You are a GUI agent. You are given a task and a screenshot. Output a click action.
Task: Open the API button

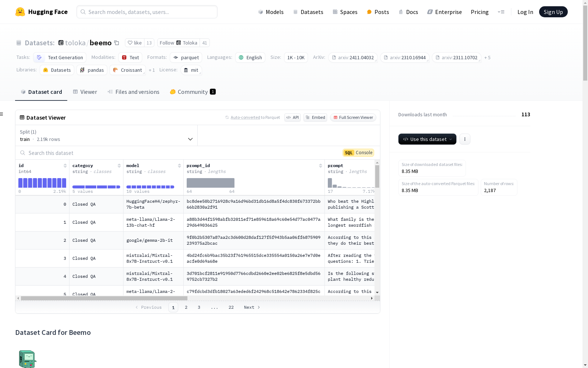click(x=293, y=117)
